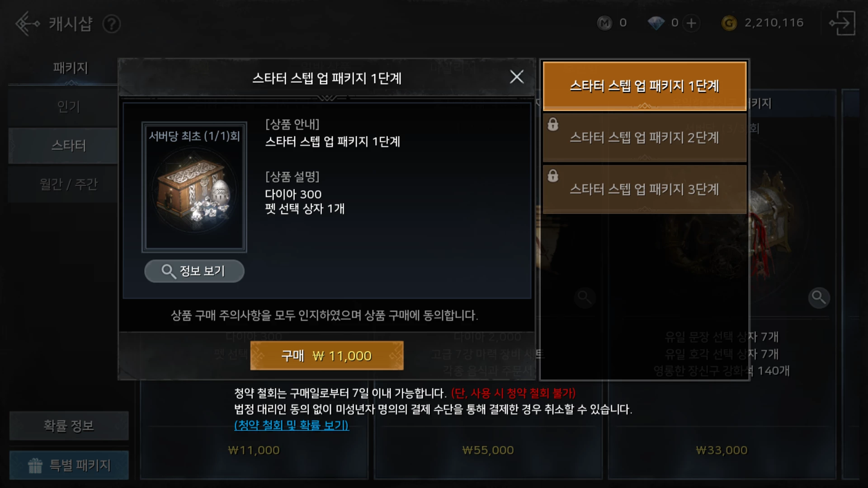Select locked 스타터 스텝 업 패키지 2단계

click(644, 137)
